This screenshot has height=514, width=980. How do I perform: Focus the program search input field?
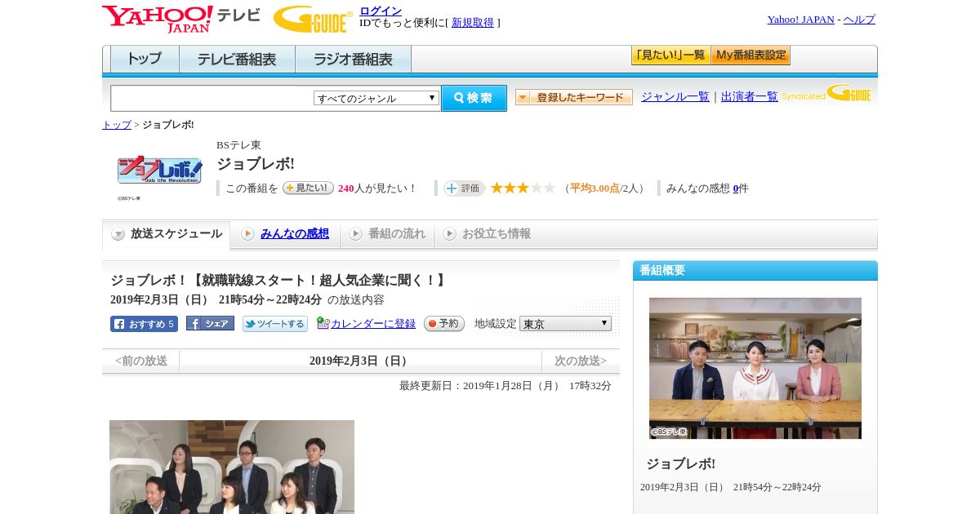212,99
